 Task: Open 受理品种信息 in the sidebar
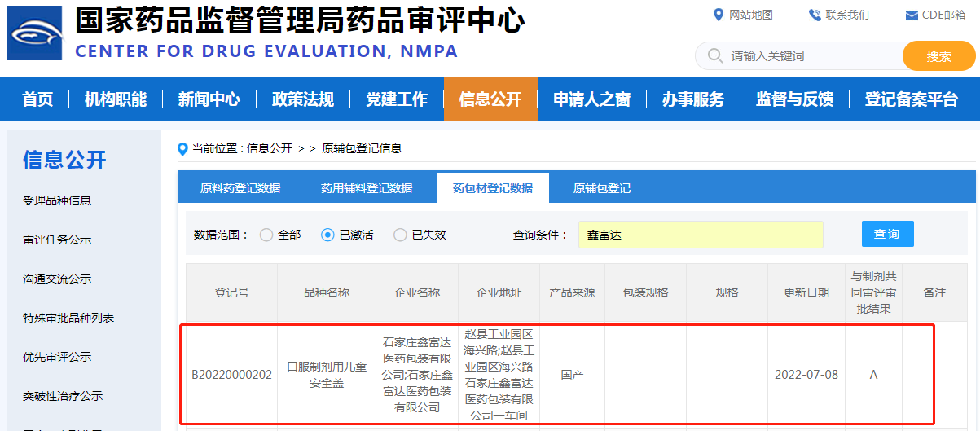(57, 200)
